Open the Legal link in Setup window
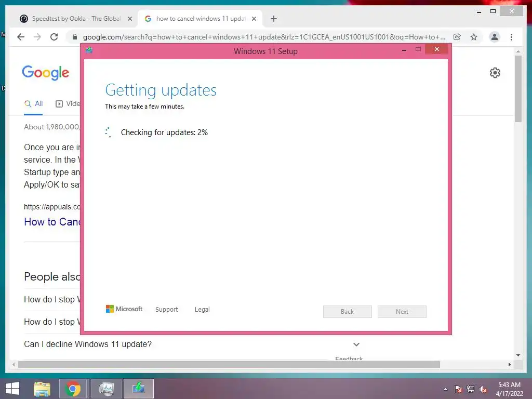The width and height of the screenshot is (532, 399). pyautogui.click(x=202, y=310)
